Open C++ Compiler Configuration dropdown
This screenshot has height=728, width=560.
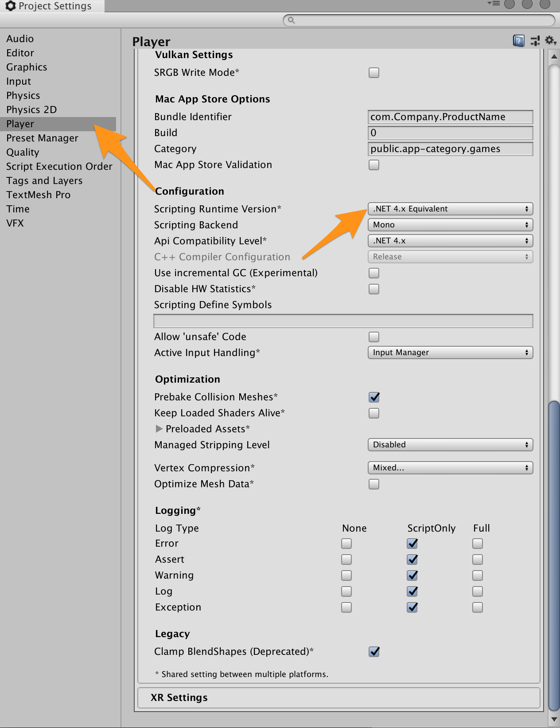(450, 257)
